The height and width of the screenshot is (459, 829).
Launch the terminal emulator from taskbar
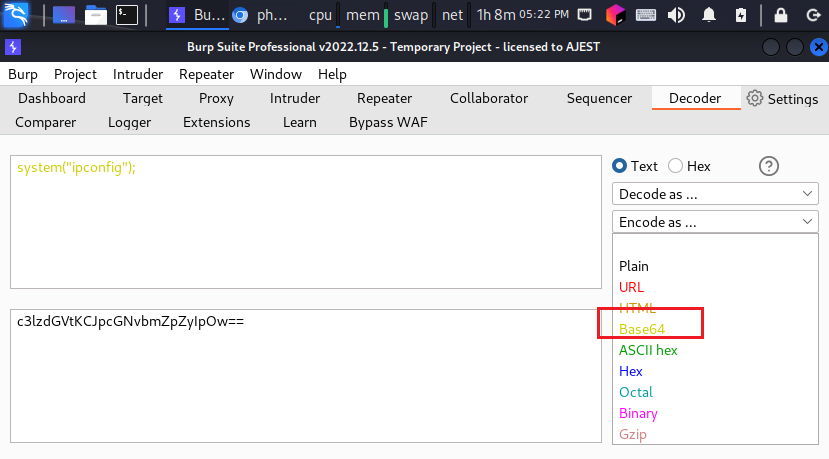click(127, 15)
